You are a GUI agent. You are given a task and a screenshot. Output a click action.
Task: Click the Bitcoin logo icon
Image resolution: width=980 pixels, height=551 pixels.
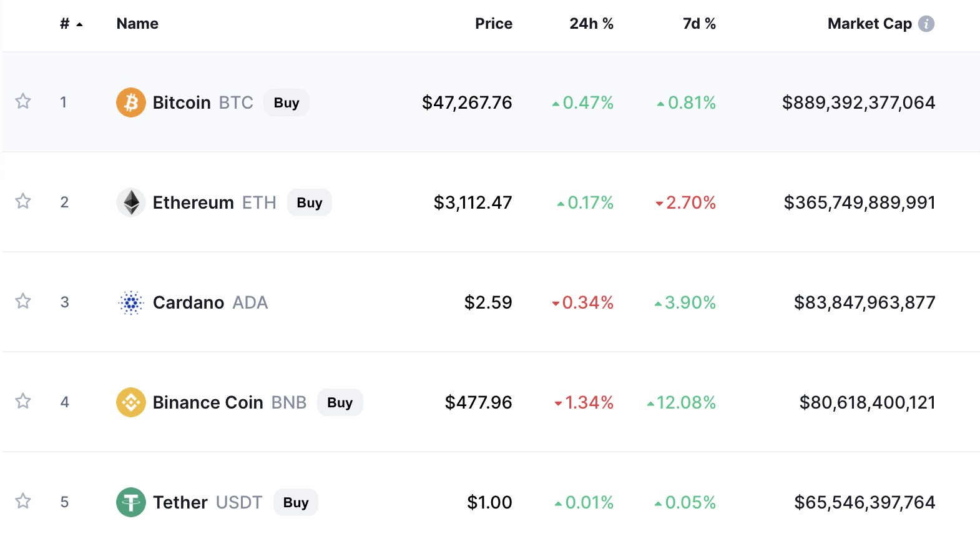point(131,102)
